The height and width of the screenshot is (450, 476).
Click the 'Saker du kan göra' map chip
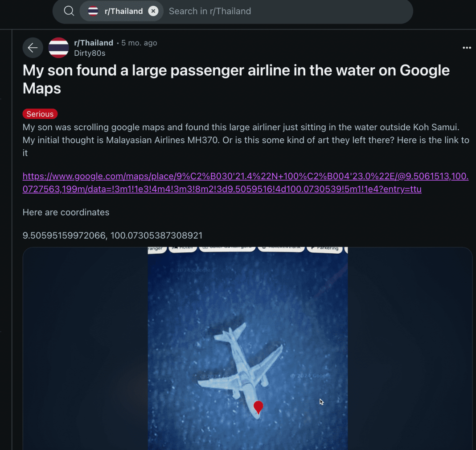(x=227, y=247)
